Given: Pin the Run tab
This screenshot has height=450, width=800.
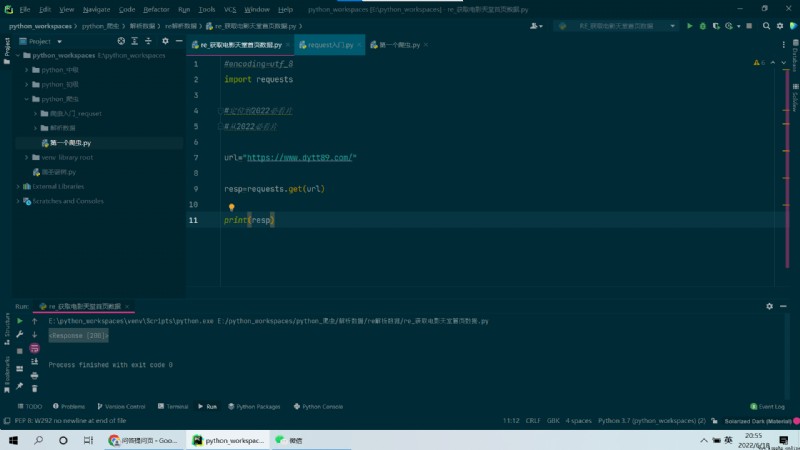Looking at the screenshot, I should (19, 386).
